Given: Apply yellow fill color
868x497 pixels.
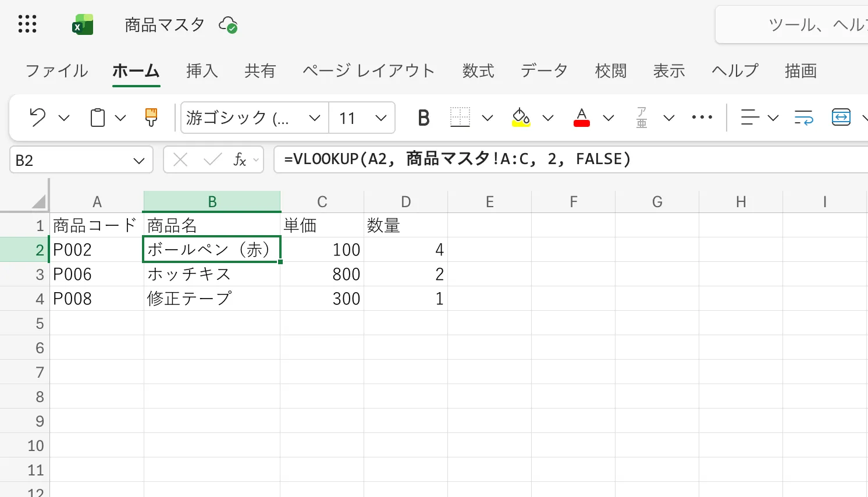Looking at the screenshot, I should (521, 118).
